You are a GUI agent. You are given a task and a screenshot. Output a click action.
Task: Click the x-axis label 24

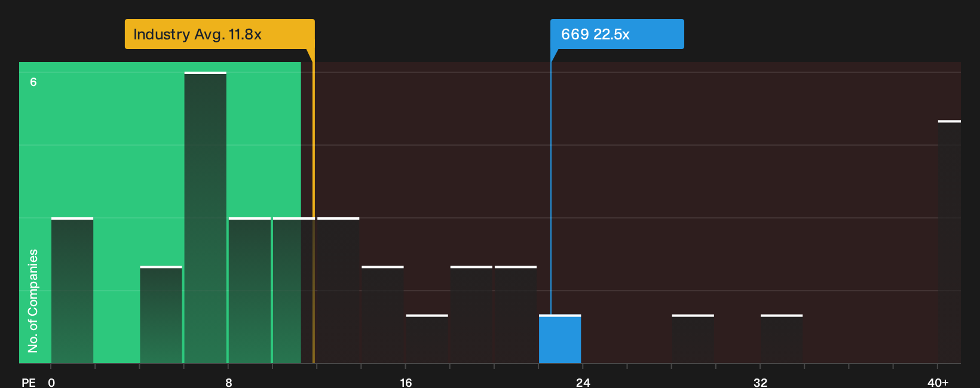pyautogui.click(x=583, y=383)
